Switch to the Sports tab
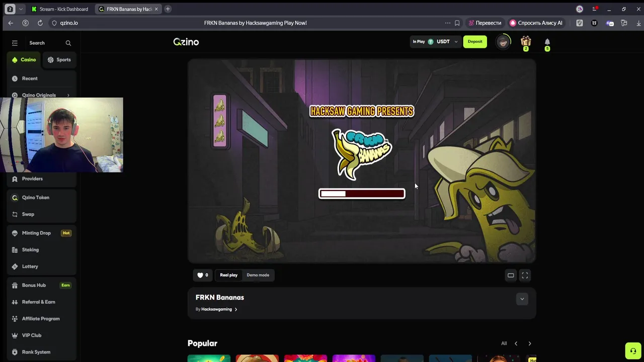 point(59,60)
